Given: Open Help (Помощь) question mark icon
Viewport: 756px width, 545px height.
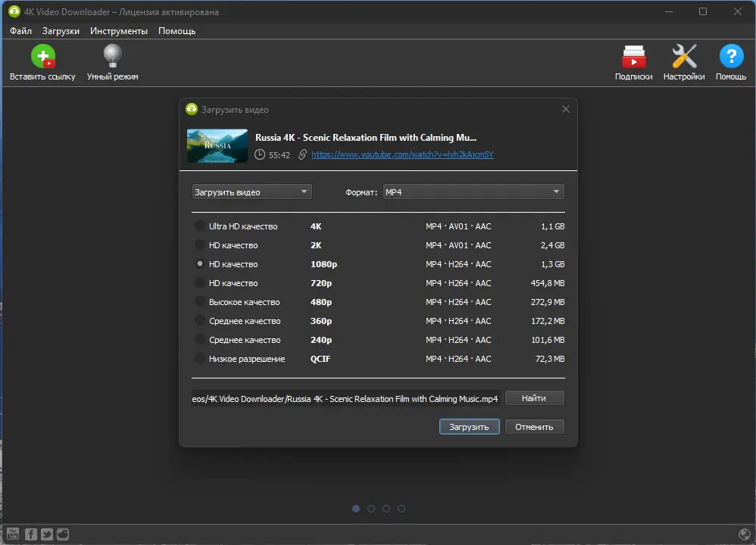Looking at the screenshot, I should tap(731, 56).
